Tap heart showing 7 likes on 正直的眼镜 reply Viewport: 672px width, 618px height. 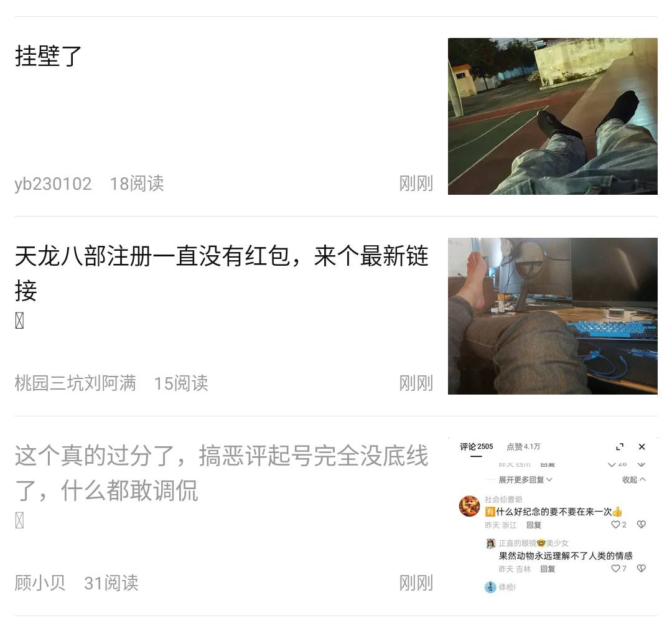pyautogui.click(x=616, y=569)
